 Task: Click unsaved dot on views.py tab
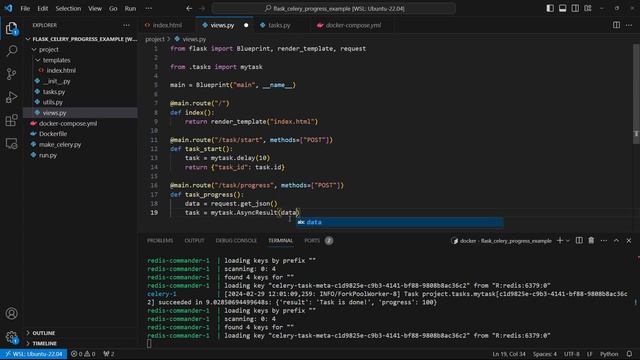(246, 25)
